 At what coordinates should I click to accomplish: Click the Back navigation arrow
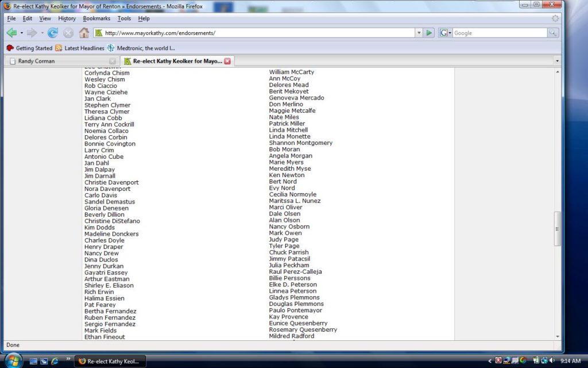click(12, 33)
